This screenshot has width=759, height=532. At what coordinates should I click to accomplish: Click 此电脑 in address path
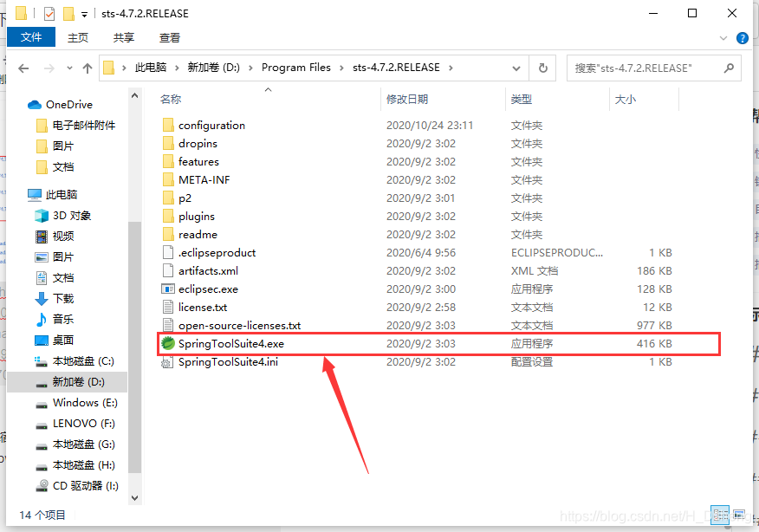pos(151,68)
